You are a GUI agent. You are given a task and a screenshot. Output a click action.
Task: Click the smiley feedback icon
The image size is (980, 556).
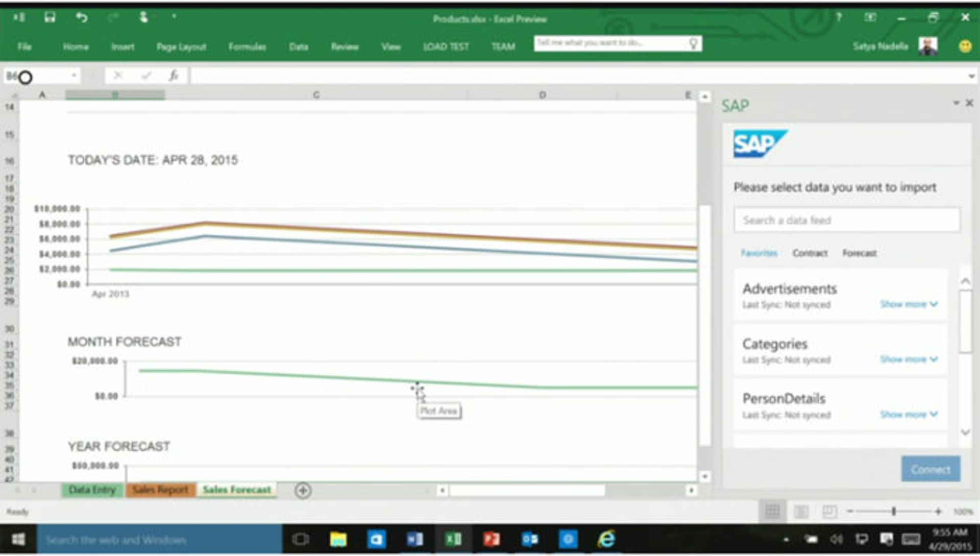point(965,46)
